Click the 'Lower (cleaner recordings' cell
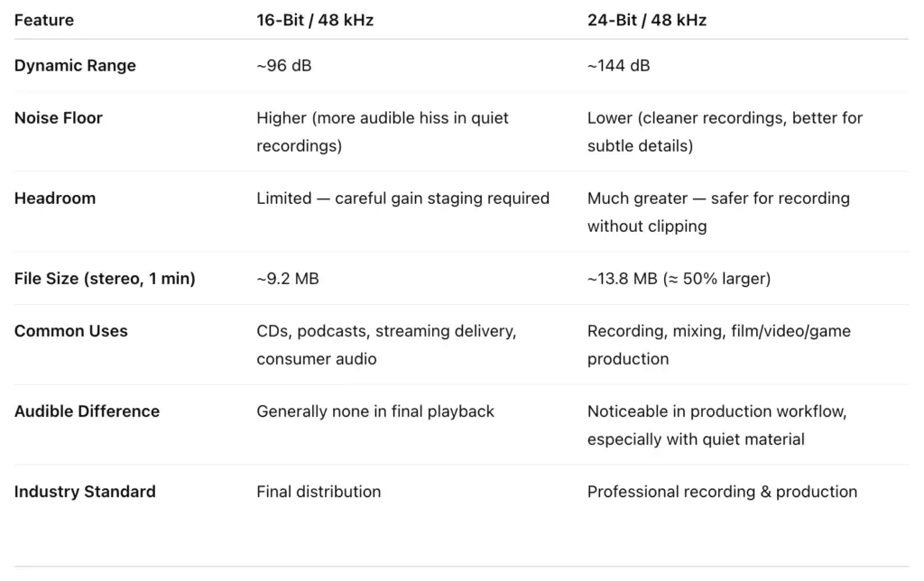924x581 pixels. [725, 132]
